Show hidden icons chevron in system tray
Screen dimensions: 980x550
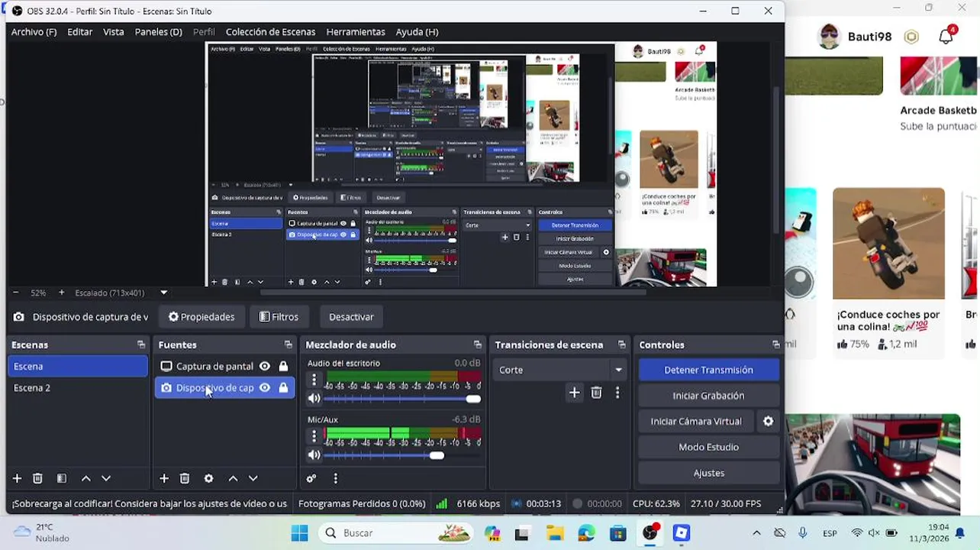[x=756, y=533]
